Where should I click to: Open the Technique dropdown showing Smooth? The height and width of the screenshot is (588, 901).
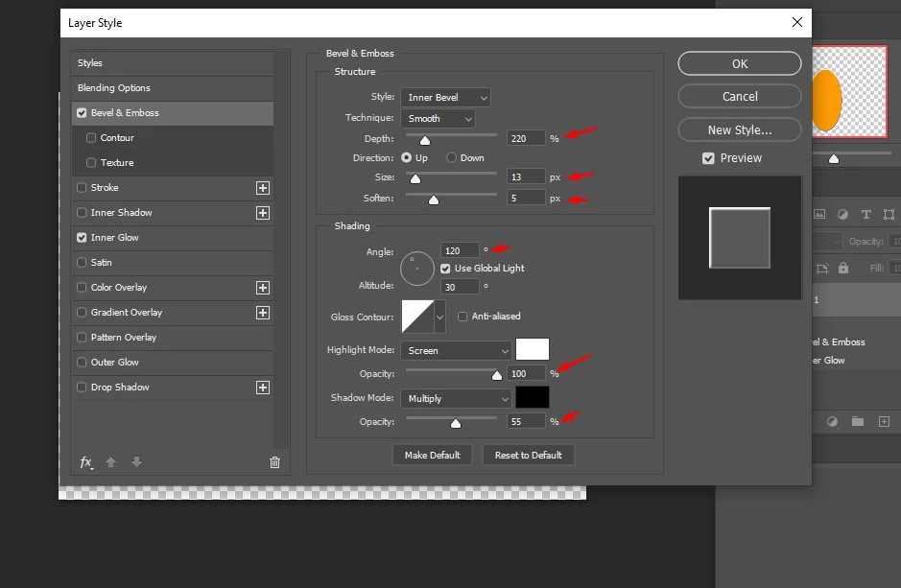[x=438, y=119]
